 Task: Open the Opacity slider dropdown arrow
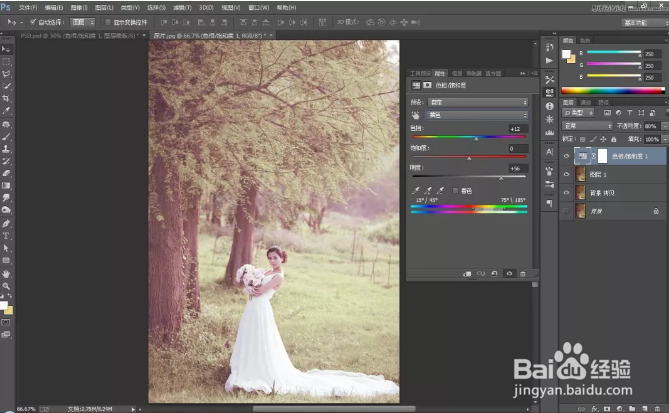(664, 126)
